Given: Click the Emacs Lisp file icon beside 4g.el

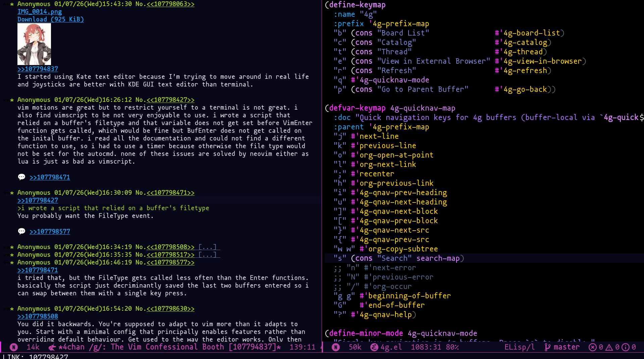Looking at the screenshot, I should coord(374,347).
